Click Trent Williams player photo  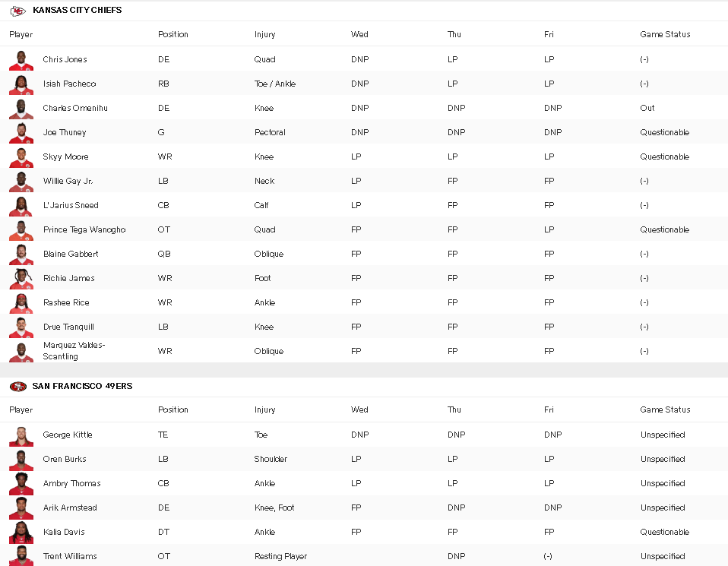(x=21, y=556)
